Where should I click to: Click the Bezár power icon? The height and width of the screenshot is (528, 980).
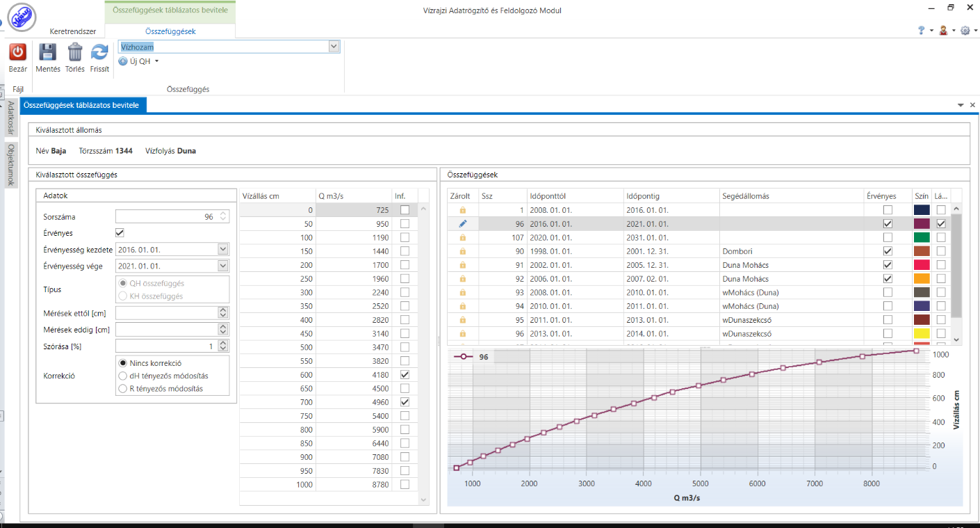point(17,51)
